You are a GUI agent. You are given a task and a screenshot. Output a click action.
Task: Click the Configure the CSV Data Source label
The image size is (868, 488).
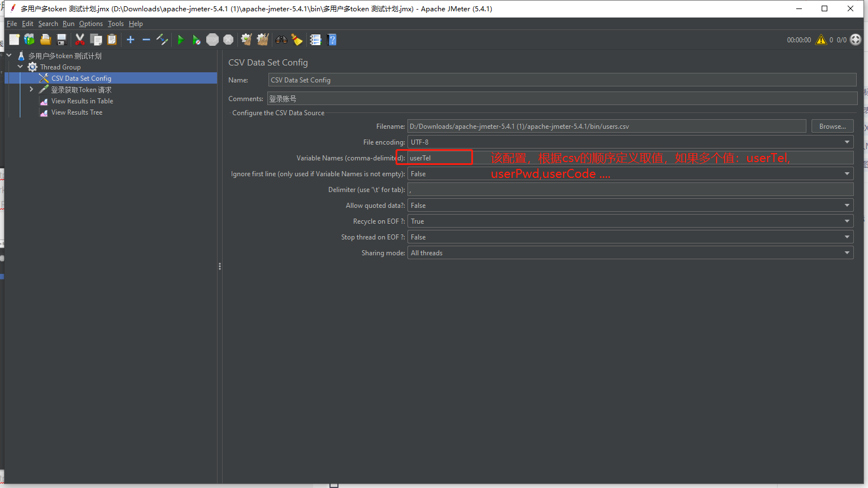pyautogui.click(x=278, y=113)
